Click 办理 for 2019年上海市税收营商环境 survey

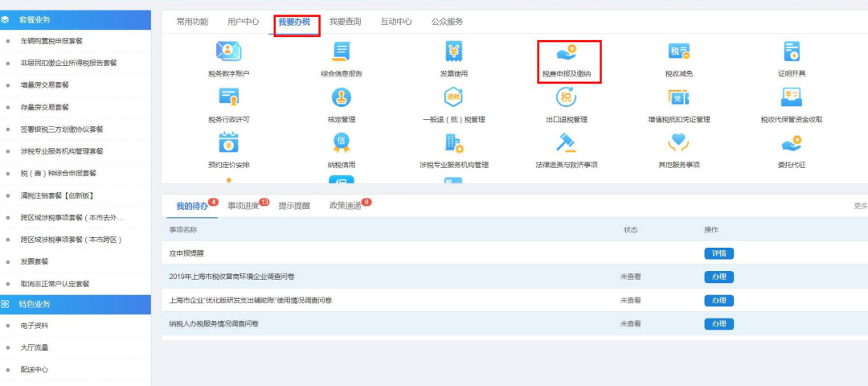[719, 277]
